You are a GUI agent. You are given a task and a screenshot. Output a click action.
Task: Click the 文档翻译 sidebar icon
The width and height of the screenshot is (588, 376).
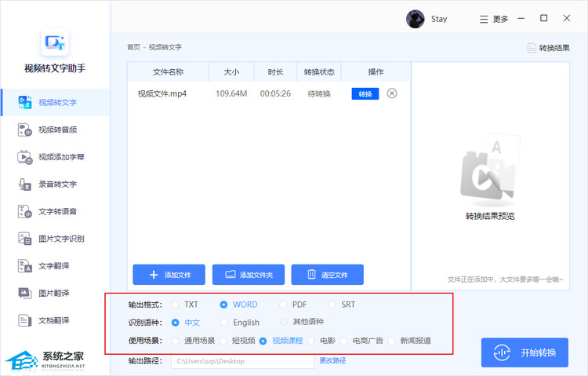(x=25, y=320)
